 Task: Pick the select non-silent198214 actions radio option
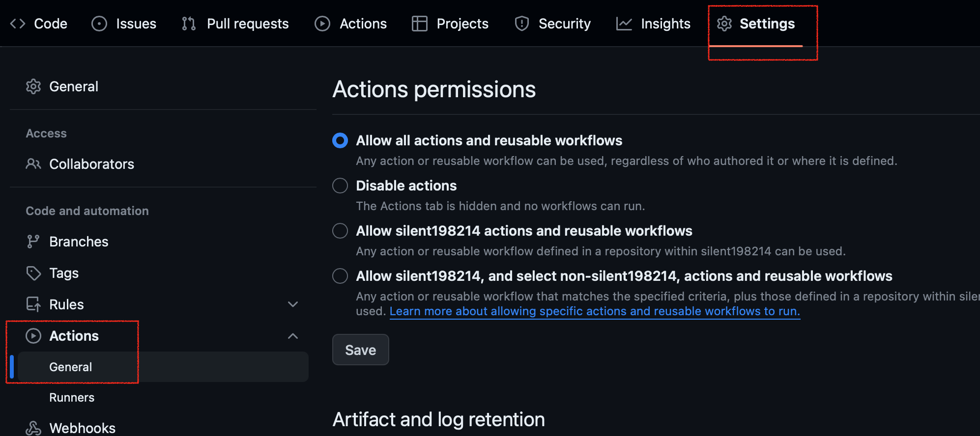click(340, 276)
